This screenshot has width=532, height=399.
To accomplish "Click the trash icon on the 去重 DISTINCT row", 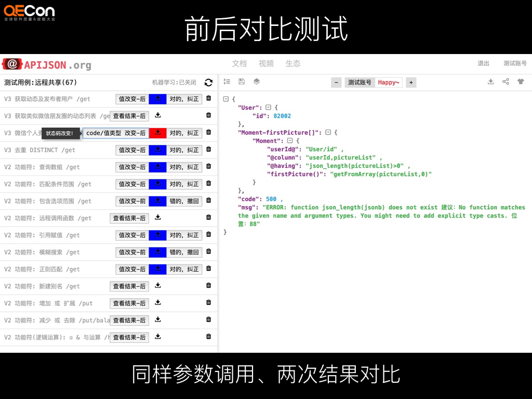I will point(208,150).
